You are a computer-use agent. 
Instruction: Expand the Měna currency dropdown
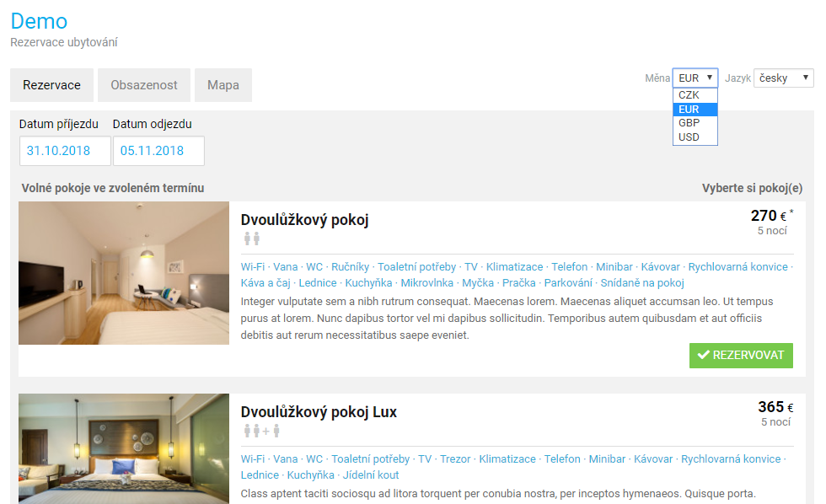click(695, 78)
